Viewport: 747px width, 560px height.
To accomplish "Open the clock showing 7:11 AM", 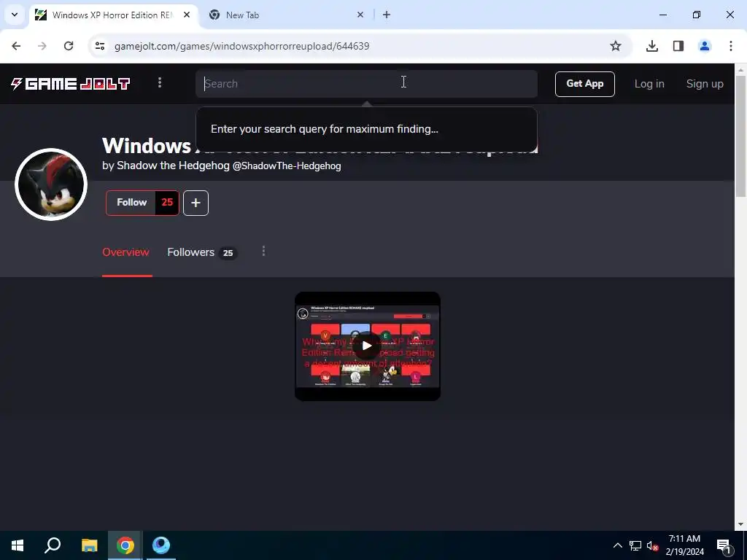I will coord(684,545).
